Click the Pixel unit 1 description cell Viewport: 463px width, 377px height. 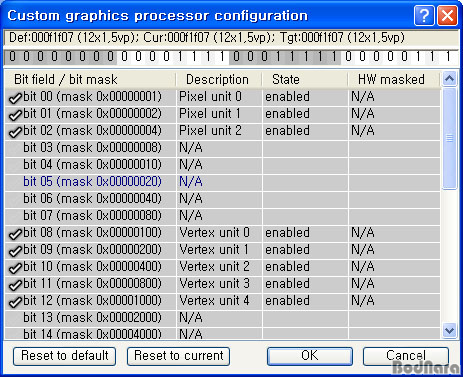[219, 114]
